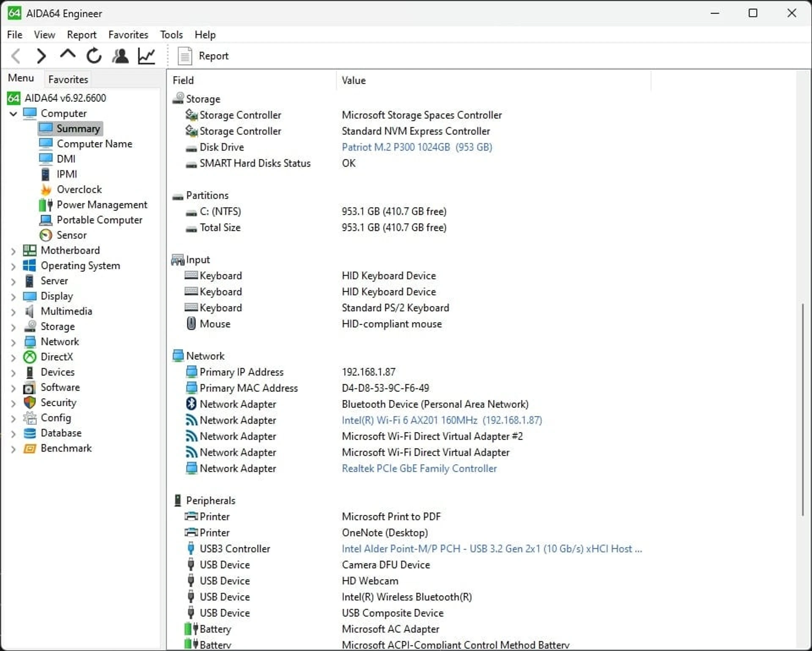Click the Motherboard icon in the tree
812x651 pixels.
[30, 250]
